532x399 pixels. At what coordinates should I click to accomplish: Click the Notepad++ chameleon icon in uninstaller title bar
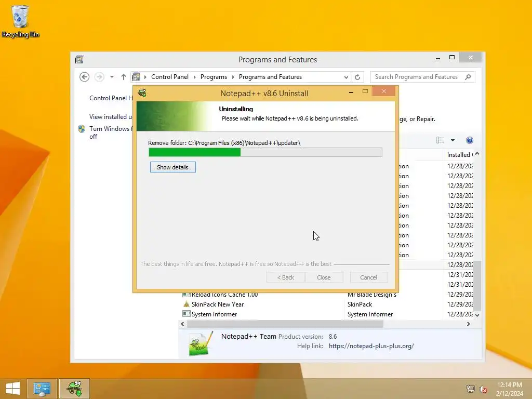142,93
